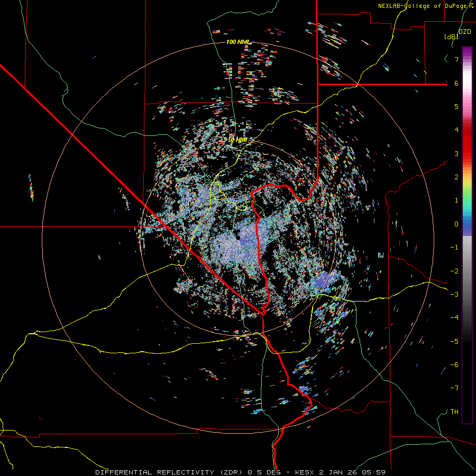Click the "100 NMI" range ring label
Screen dimensions: 476x476
pyautogui.click(x=238, y=42)
